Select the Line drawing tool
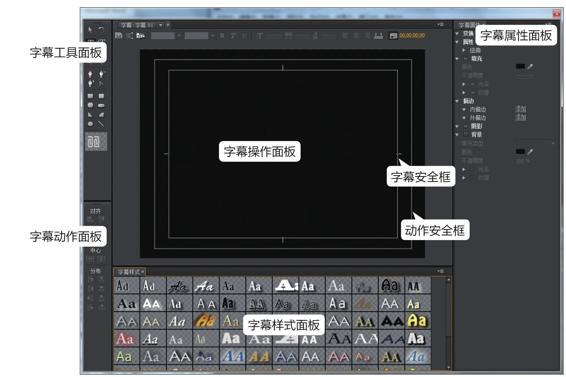This screenshot has width=566, height=377. (101, 124)
